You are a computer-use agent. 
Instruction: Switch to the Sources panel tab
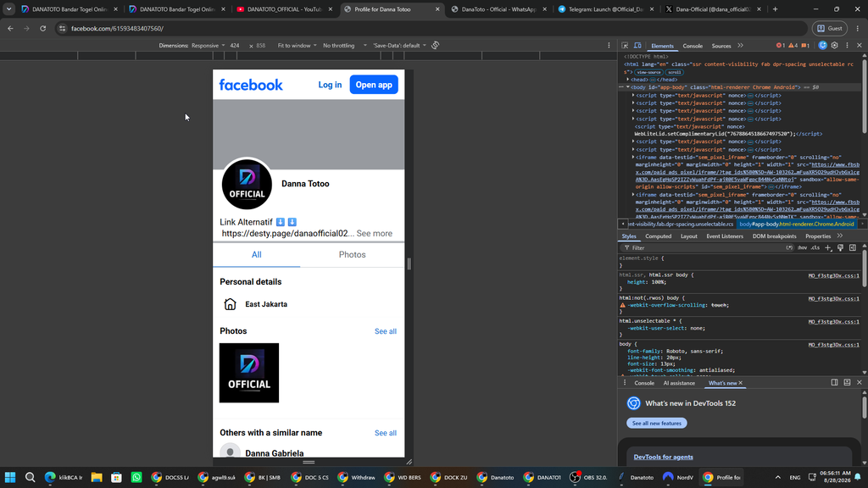click(x=721, y=46)
